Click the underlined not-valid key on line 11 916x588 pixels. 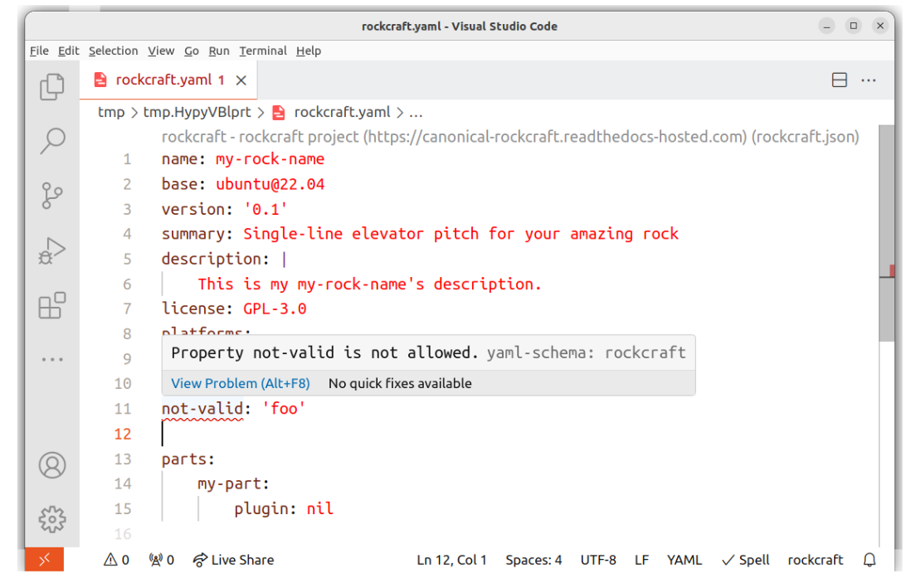(202, 409)
